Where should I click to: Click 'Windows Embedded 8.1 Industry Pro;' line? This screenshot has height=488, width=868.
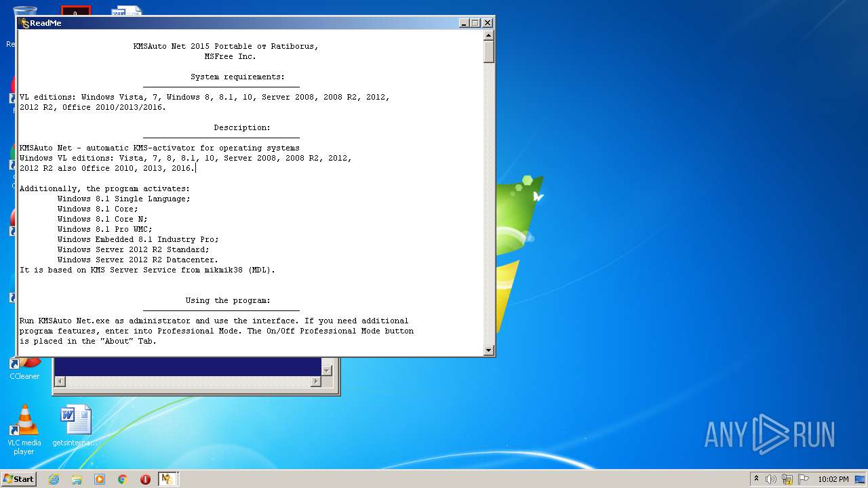click(x=138, y=239)
